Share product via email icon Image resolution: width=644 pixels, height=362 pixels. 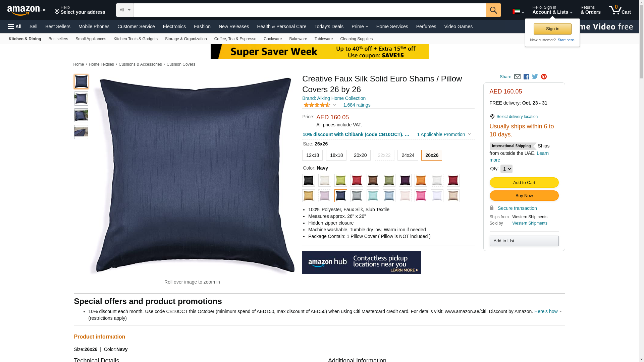point(517,77)
